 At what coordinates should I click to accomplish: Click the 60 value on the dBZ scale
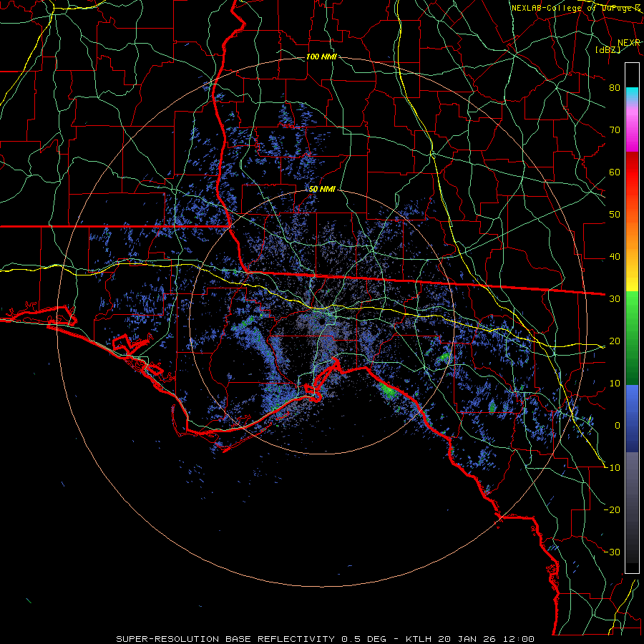click(x=615, y=172)
